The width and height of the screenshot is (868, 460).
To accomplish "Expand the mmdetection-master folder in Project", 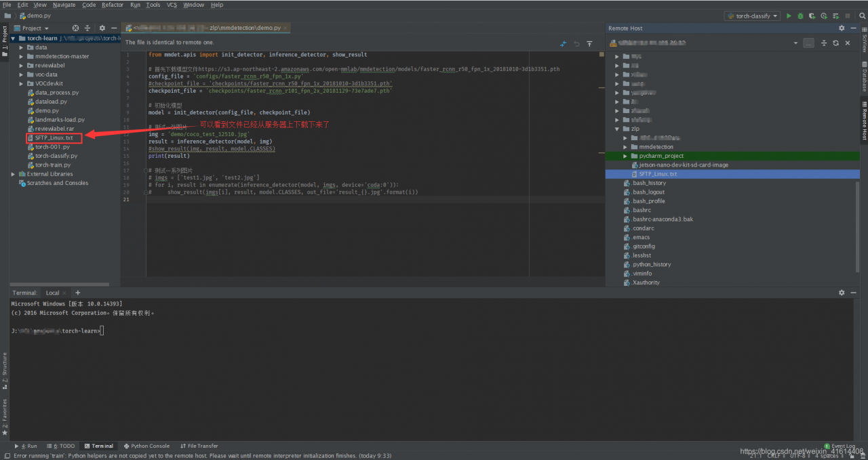I will click(x=22, y=56).
